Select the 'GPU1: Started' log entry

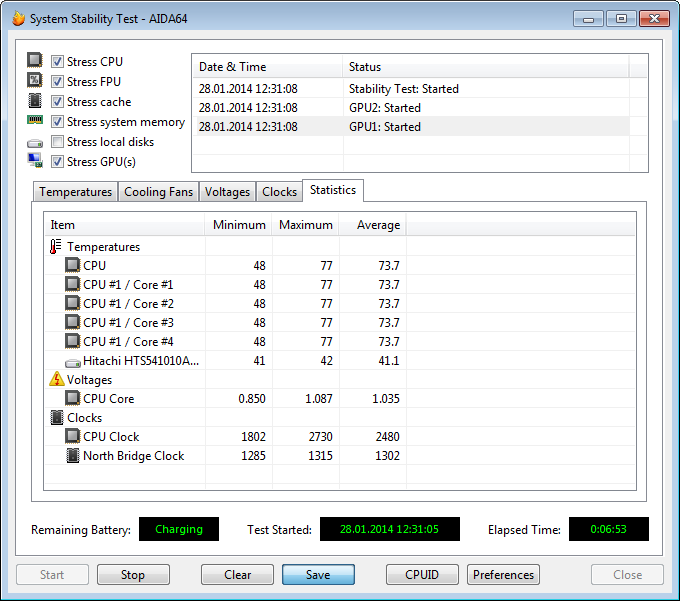[411, 127]
